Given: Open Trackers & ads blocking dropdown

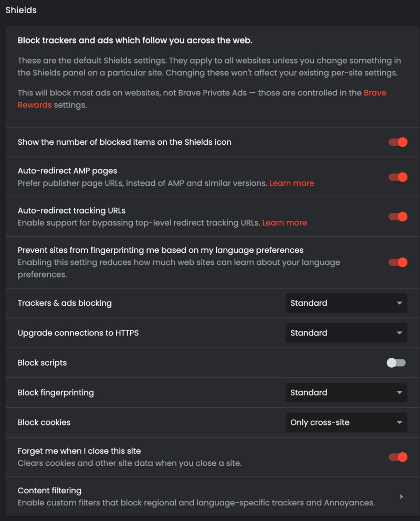Looking at the screenshot, I should (346, 303).
